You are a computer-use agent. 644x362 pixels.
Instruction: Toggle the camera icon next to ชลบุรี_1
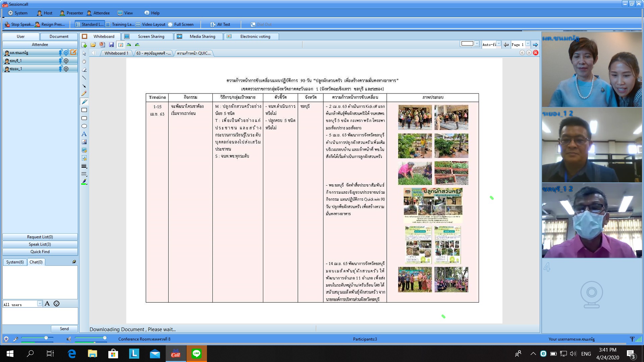coord(66,61)
